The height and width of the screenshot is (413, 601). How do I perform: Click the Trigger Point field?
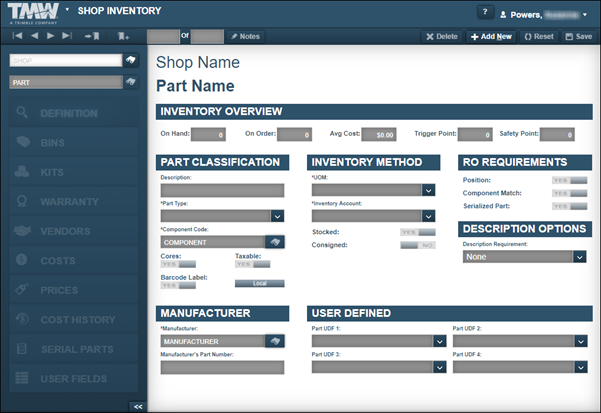click(475, 134)
